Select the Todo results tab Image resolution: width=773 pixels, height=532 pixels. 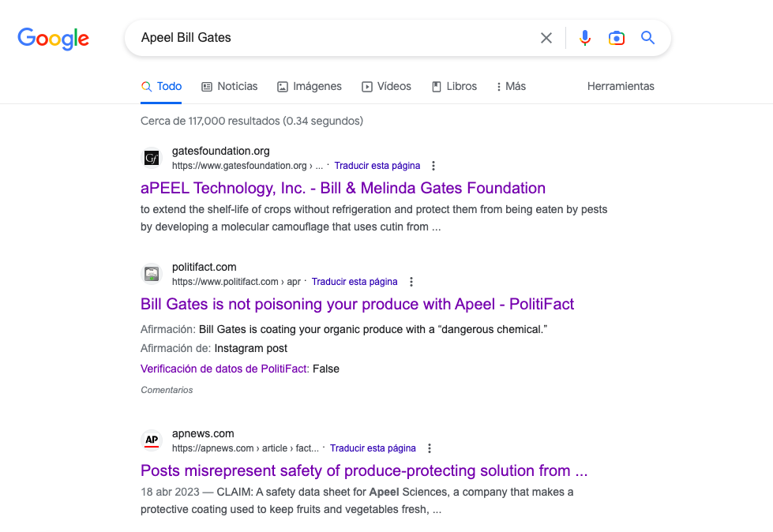pos(161,86)
